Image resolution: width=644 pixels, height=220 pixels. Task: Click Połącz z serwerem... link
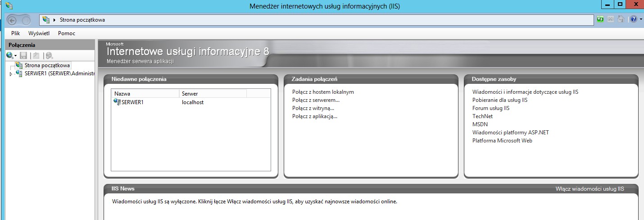tap(316, 100)
